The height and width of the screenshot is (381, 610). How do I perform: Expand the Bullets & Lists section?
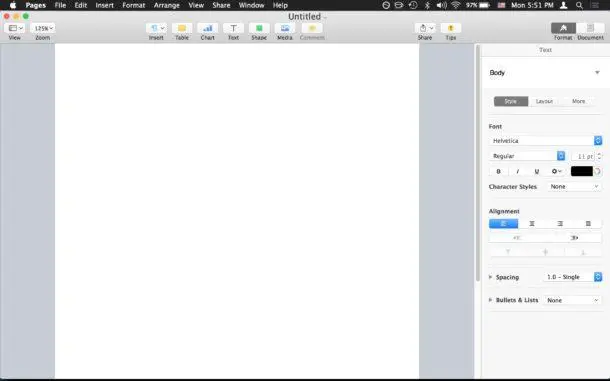click(x=491, y=300)
